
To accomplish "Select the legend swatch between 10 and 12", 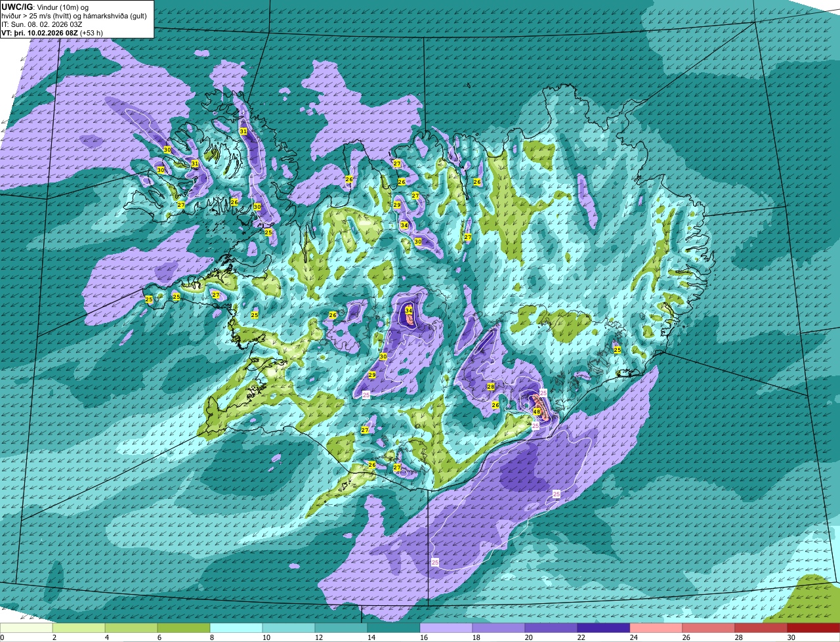I will click(x=289, y=628).
